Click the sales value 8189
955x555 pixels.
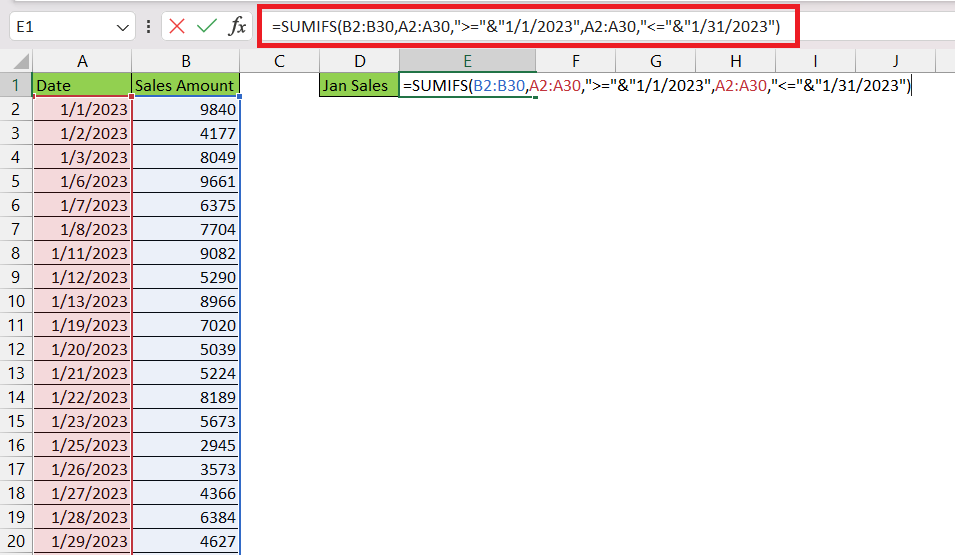pyautogui.click(x=186, y=397)
